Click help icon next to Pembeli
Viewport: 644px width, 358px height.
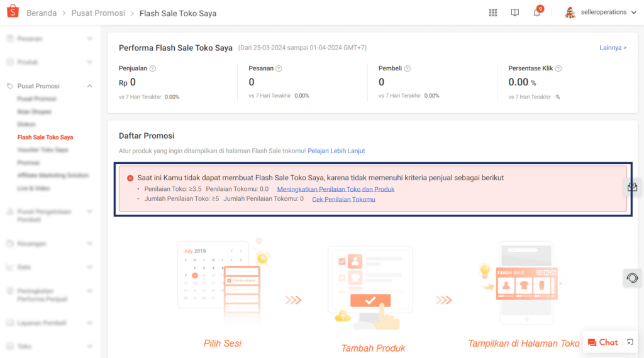(408, 68)
